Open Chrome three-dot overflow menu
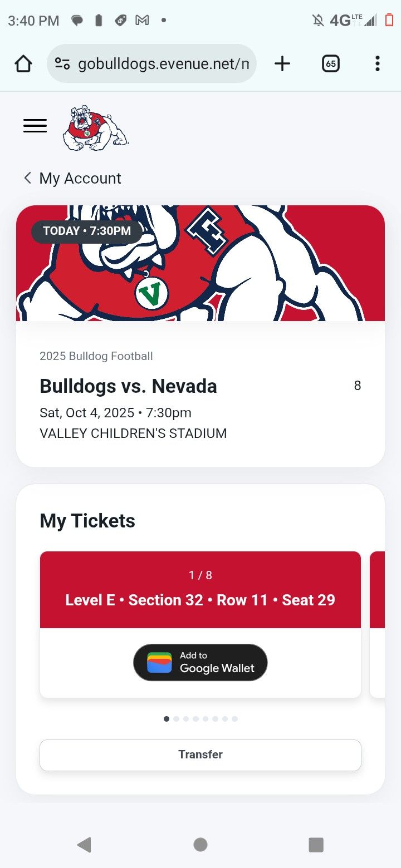Image resolution: width=401 pixels, height=868 pixels. tap(377, 64)
